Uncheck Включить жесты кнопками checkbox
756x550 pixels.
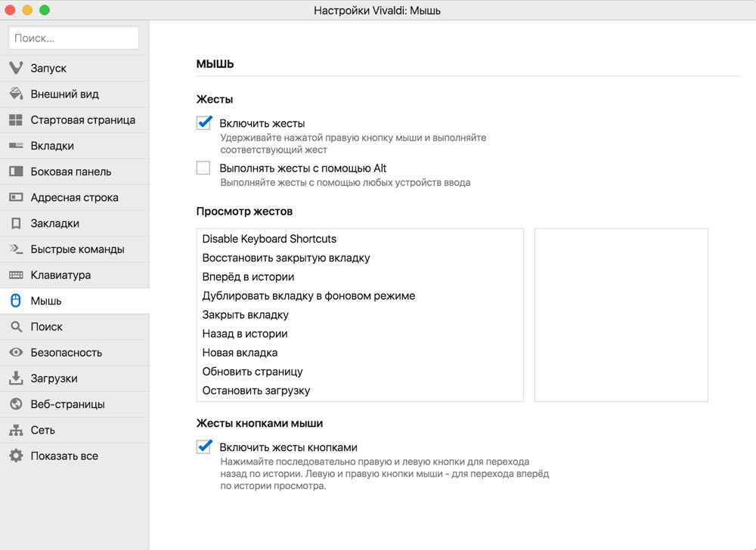point(203,447)
